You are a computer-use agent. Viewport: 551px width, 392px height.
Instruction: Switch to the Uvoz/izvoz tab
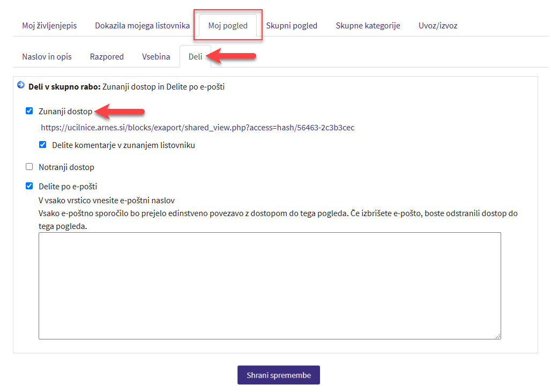pos(438,25)
